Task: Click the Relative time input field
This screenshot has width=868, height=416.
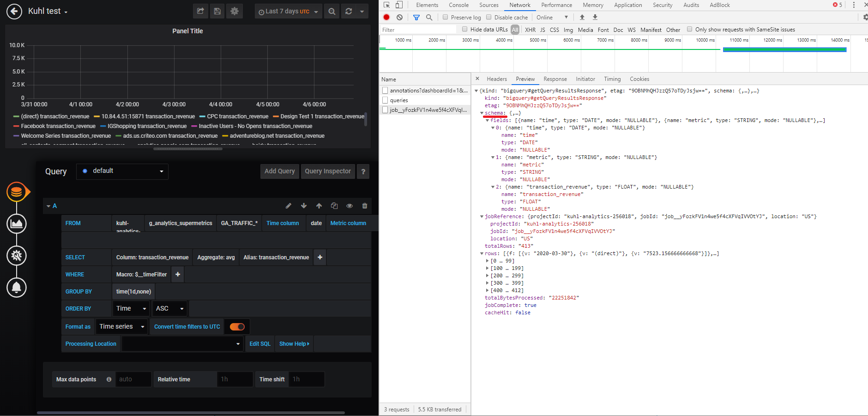Action: [235, 379]
